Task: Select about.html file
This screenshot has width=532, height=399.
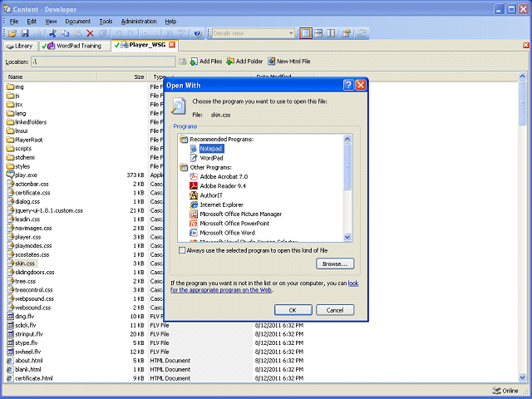Action: pos(25,360)
